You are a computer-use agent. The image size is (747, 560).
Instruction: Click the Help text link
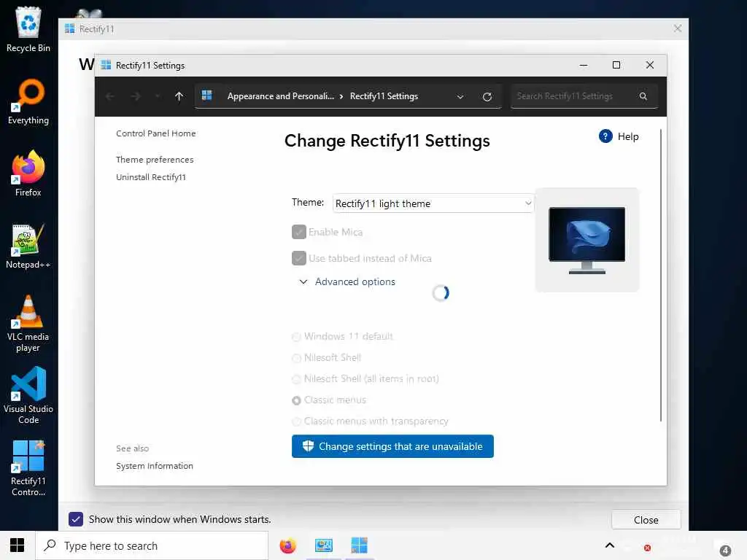pyautogui.click(x=628, y=136)
